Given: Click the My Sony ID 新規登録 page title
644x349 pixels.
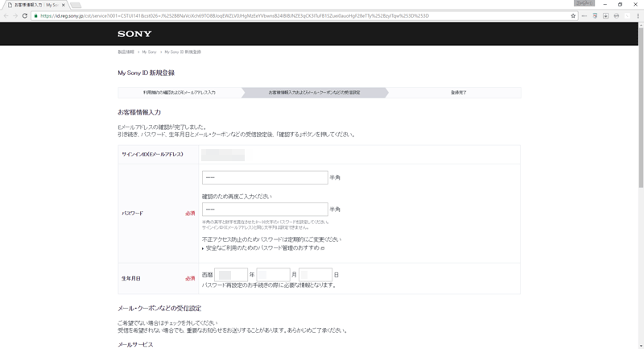Looking at the screenshot, I should [x=147, y=73].
